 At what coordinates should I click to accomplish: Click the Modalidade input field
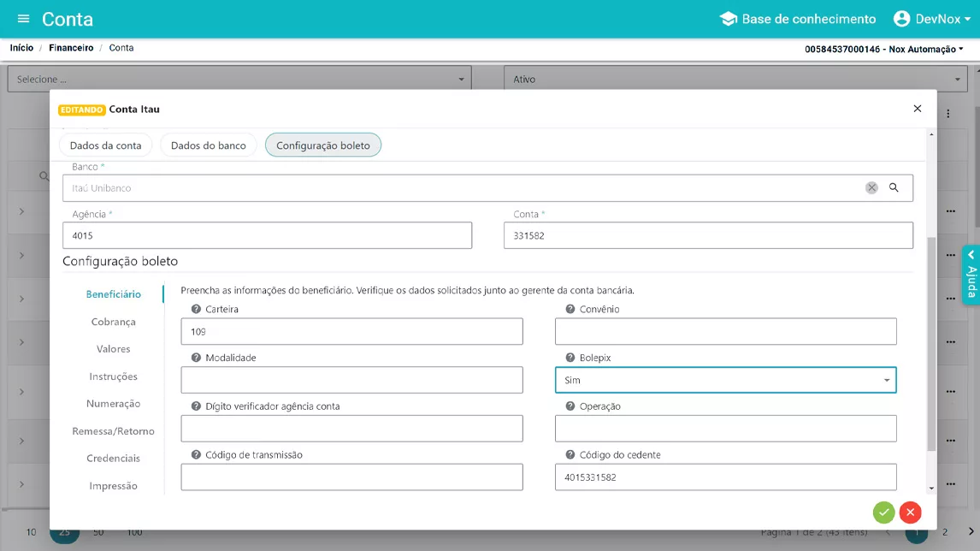point(351,380)
